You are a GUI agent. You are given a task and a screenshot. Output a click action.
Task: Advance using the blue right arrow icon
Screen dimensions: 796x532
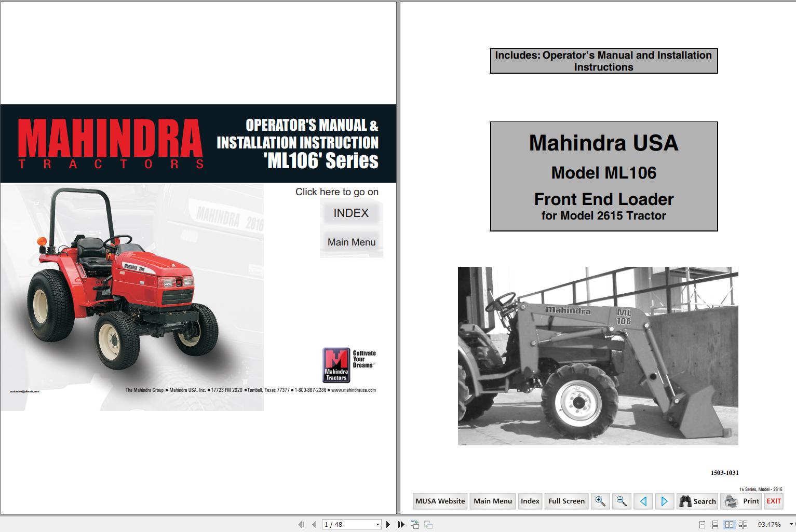pyautogui.click(x=664, y=501)
